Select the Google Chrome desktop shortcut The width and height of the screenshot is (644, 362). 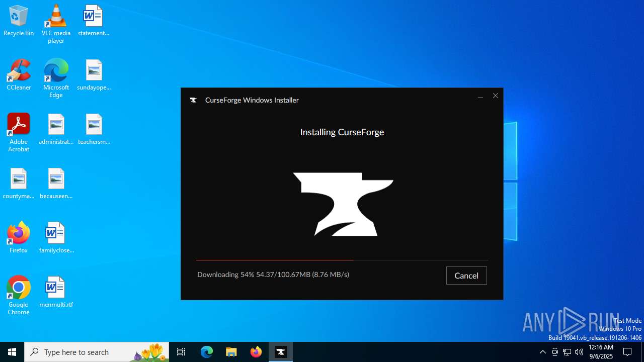pos(19,296)
